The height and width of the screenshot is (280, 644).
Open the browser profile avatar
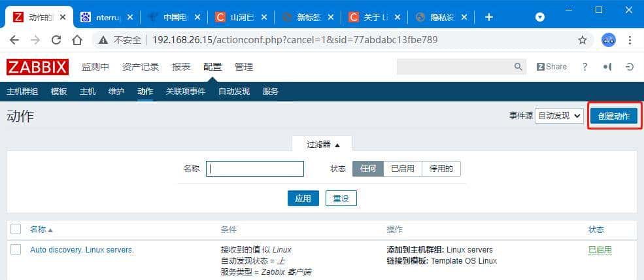pyautogui.click(x=608, y=40)
